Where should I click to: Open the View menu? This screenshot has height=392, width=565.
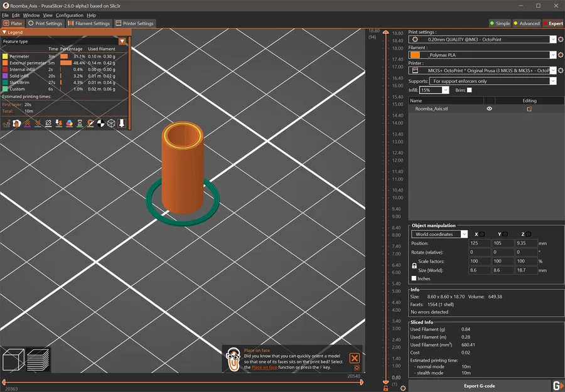(x=48, y=15)
